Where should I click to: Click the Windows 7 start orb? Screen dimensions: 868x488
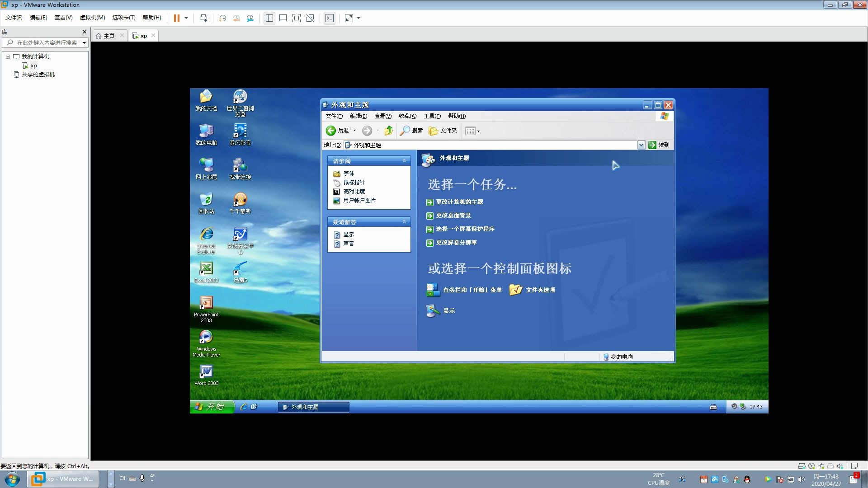[12, 479]
